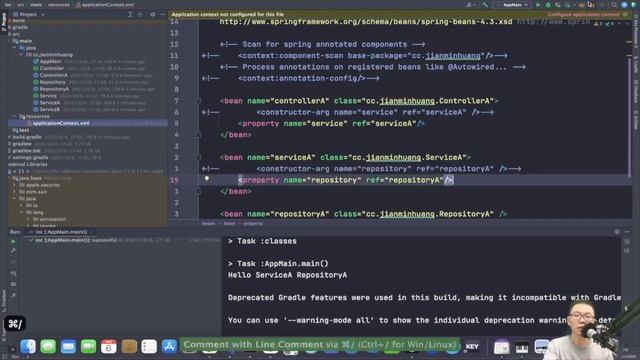This screenshot has width=640, height=360.
Task: Open Mail app in the Dock
Action: click(x=68, y=347)
